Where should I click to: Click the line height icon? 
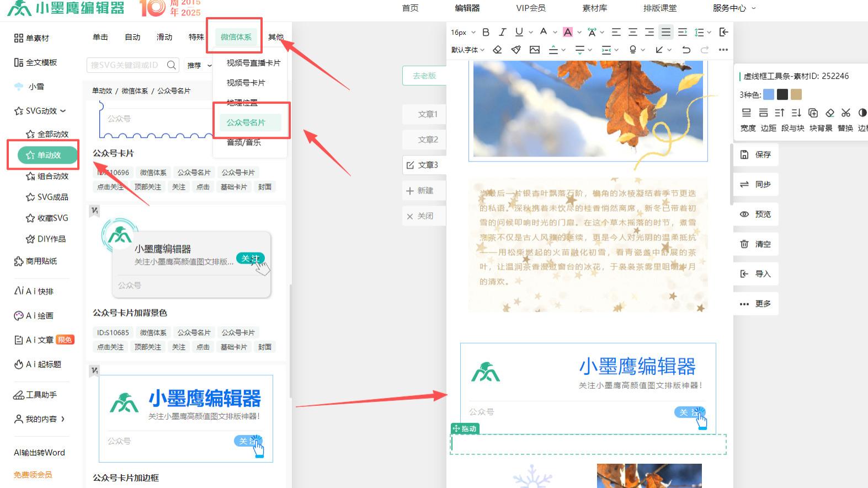coord(699,33)
